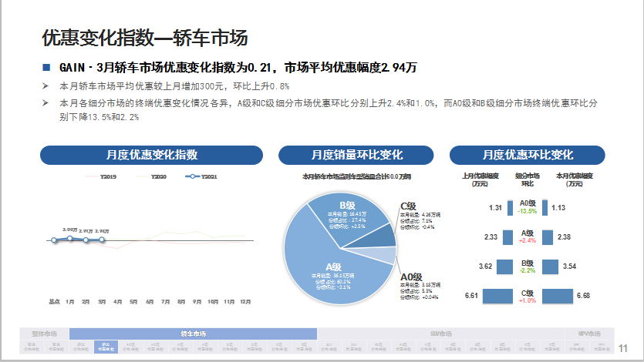The height and width of the screenshot is (362, 644).
Task: Click the second arrow bullet under the heading
Action: 46,102
